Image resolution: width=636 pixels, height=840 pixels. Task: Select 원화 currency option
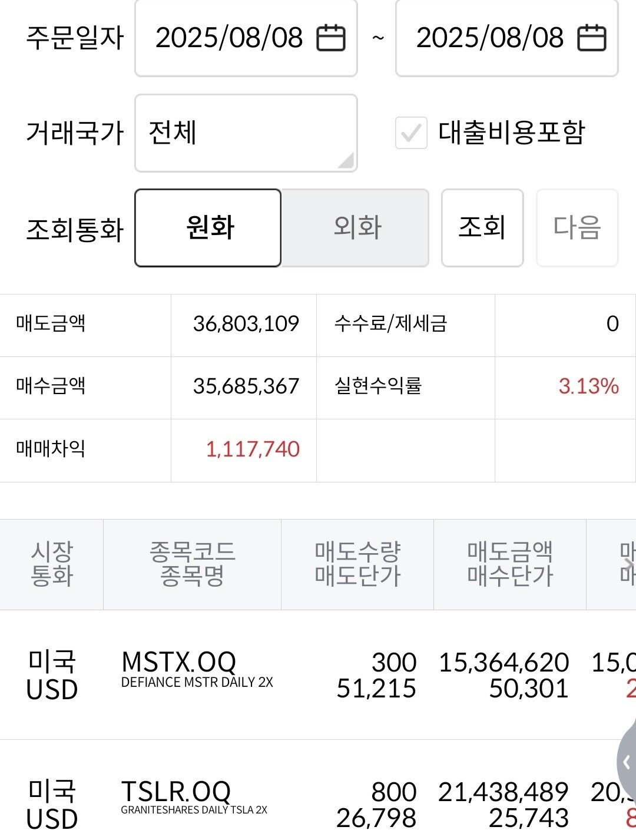pyautogui.click(x=208, y=228)
